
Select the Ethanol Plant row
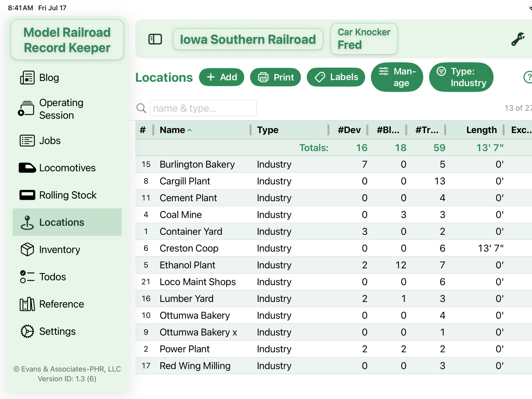[334, 265]
